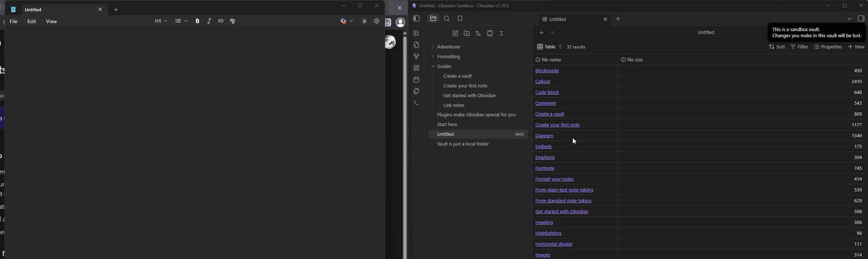Image resolution: width=868 pixels, height=259 pixels.
Task: Click the Filter button in base toolbar
Action: coord(799,47)
